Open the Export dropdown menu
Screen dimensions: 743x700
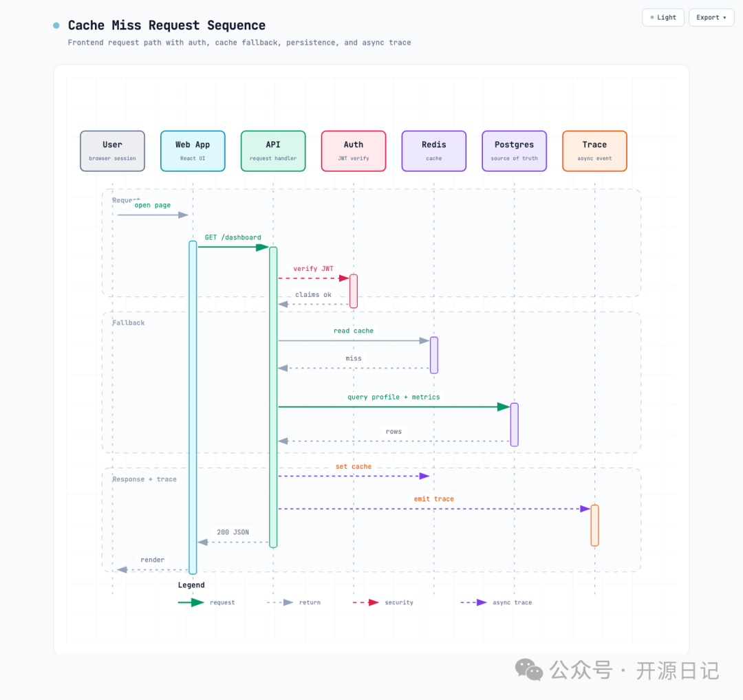click(711, 17)
